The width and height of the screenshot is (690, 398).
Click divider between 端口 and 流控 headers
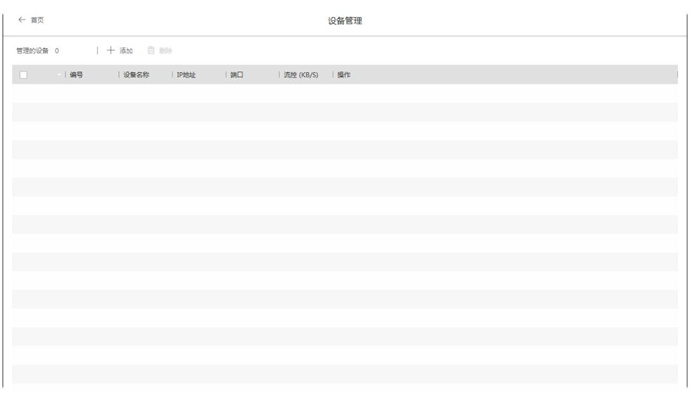pos(279,75)
